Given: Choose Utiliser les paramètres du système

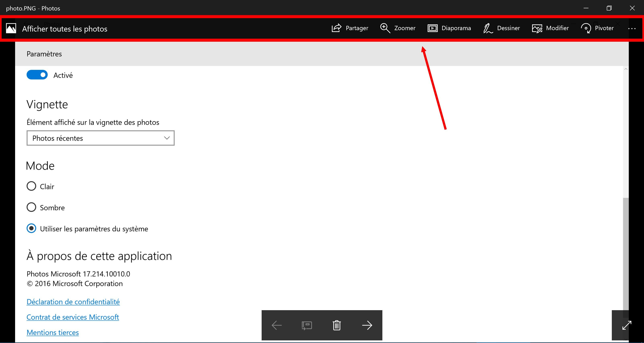Looking at the screenshot, I should 31,228.
